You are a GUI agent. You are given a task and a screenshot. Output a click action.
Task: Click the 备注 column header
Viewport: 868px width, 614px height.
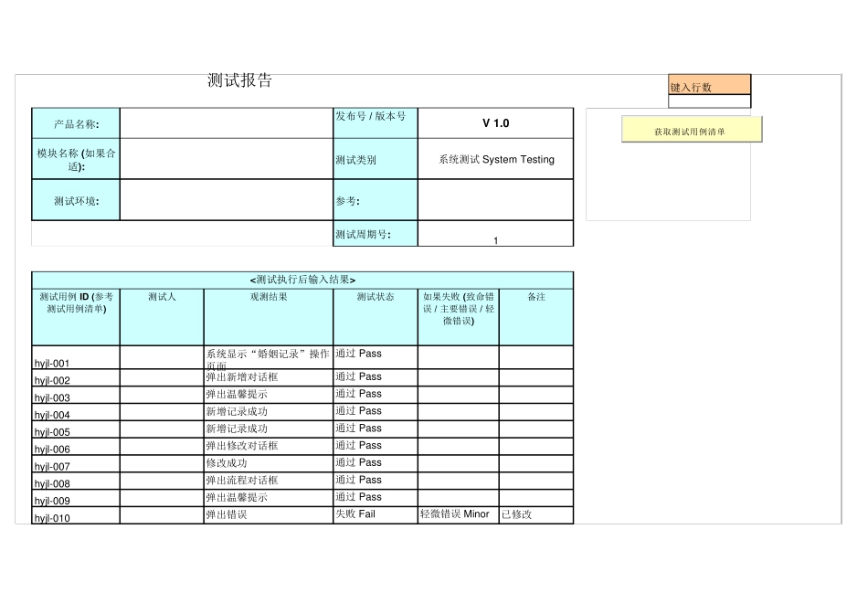click(x=535, y=317)
